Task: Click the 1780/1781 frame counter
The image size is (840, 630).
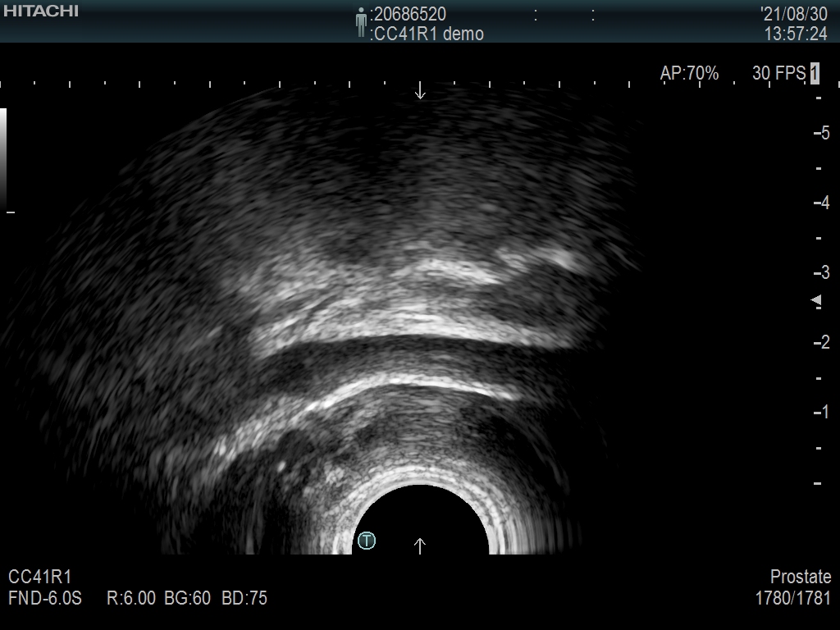Action: click(x=793, y=598)
